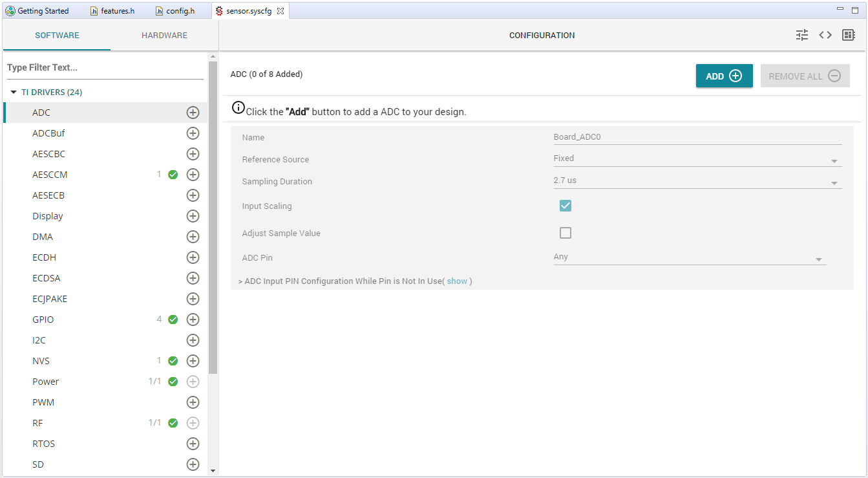The width and height of the screenshot is (868, 478).
Task: Show generated files with the code brackets icon
Action: tap(825, 35)
